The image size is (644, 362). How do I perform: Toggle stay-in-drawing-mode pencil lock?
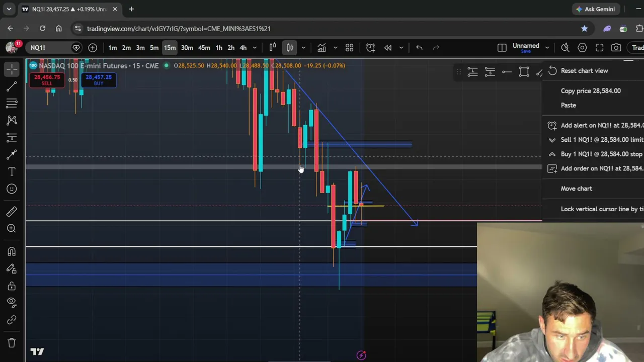click(x=12, y=268)
